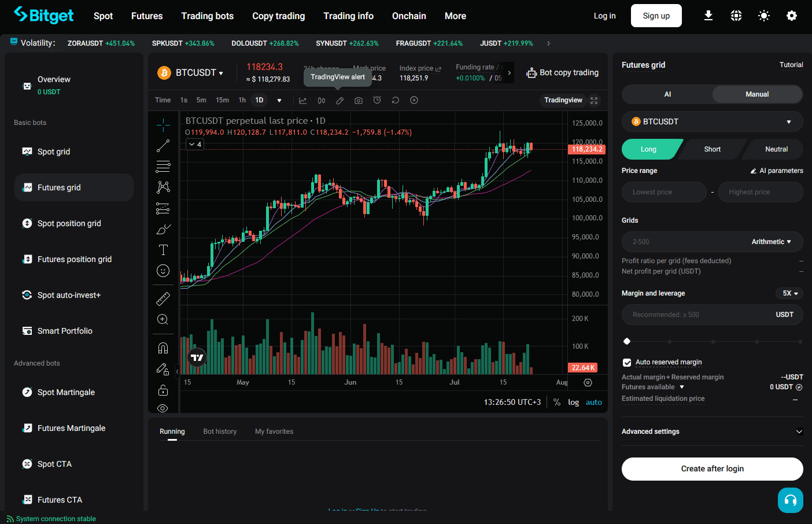812x524 pixels.
Task: Switch to the AI tab
Action: 667,94
